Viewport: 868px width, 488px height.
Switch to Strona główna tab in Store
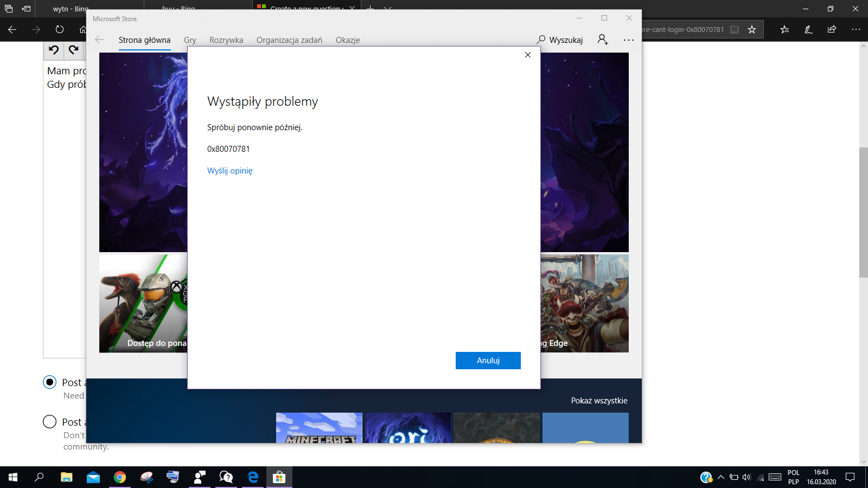[x=144, y=40]
